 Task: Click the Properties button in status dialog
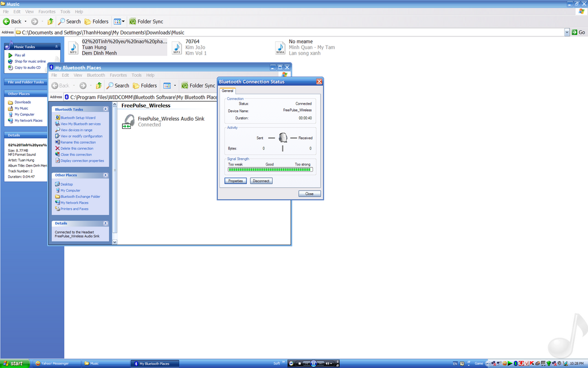click(x=235, y=181)
